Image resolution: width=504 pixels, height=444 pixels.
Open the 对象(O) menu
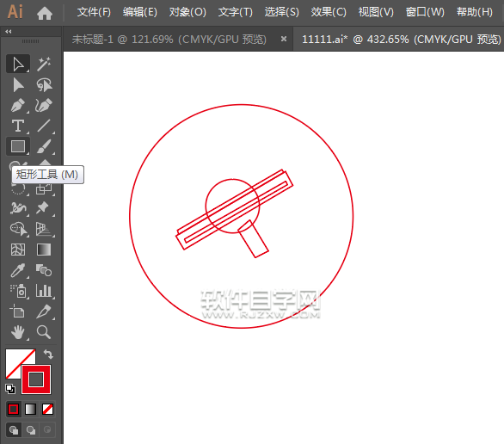[187, 12]
